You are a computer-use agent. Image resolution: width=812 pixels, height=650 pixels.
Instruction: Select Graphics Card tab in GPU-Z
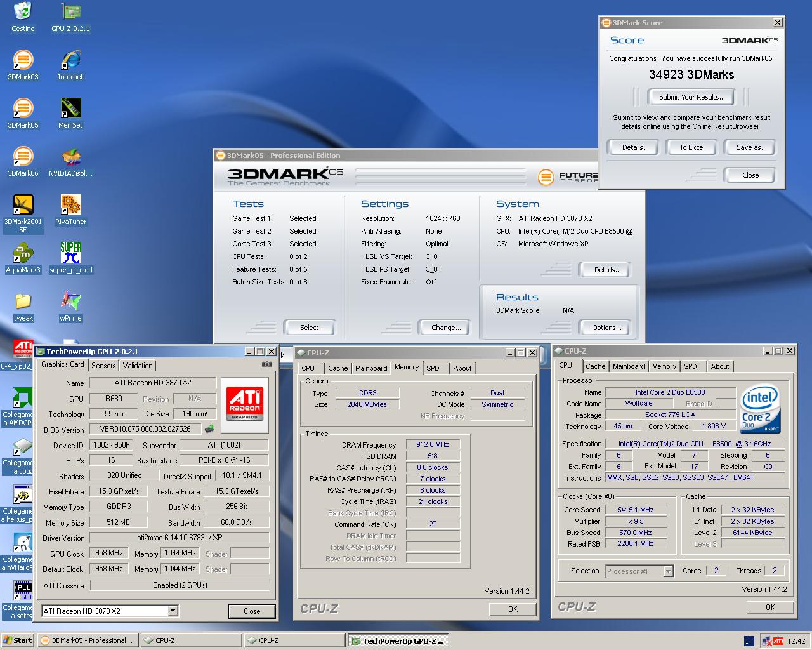(x=63, y=364)
